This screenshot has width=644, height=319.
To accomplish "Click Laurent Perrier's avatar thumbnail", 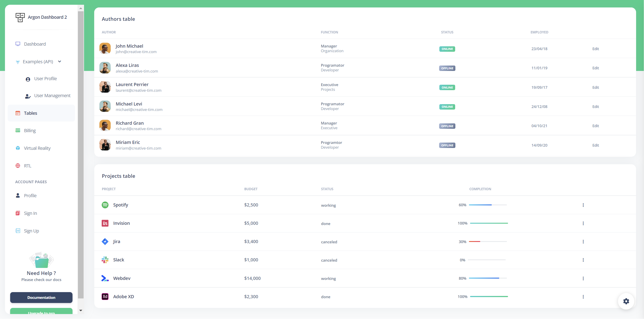I will tap(105, 87).
